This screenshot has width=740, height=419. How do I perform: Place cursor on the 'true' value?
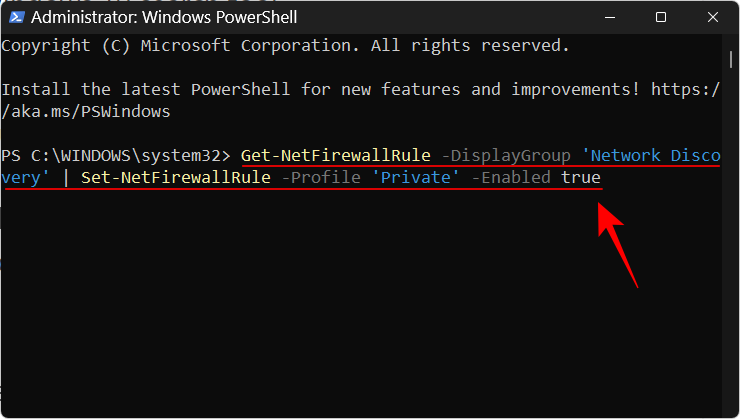click(580, 179)
